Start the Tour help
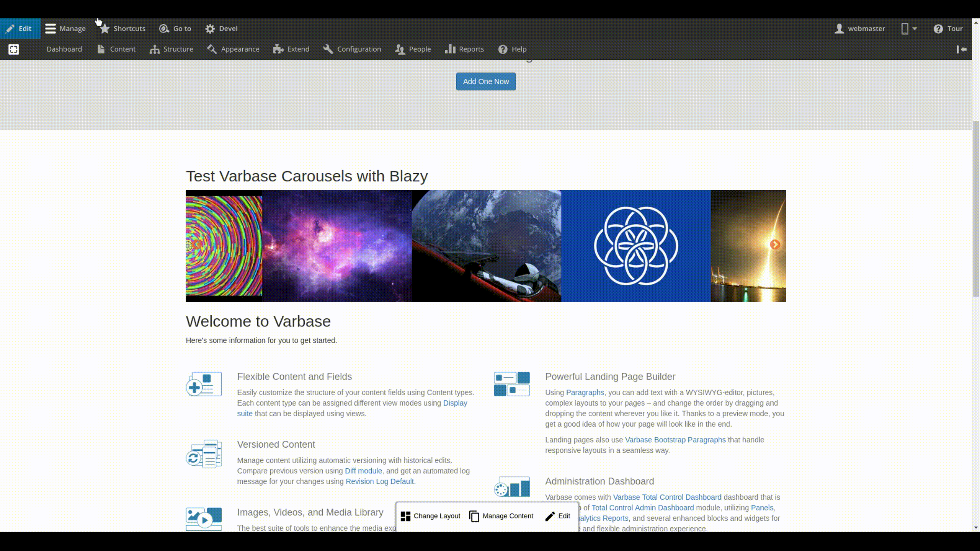 pyautogui.click(x=948, y=29)
